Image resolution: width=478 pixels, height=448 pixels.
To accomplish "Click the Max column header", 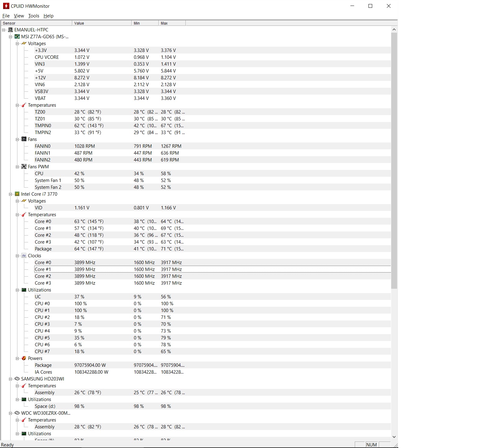I will [x=172, y=23].
